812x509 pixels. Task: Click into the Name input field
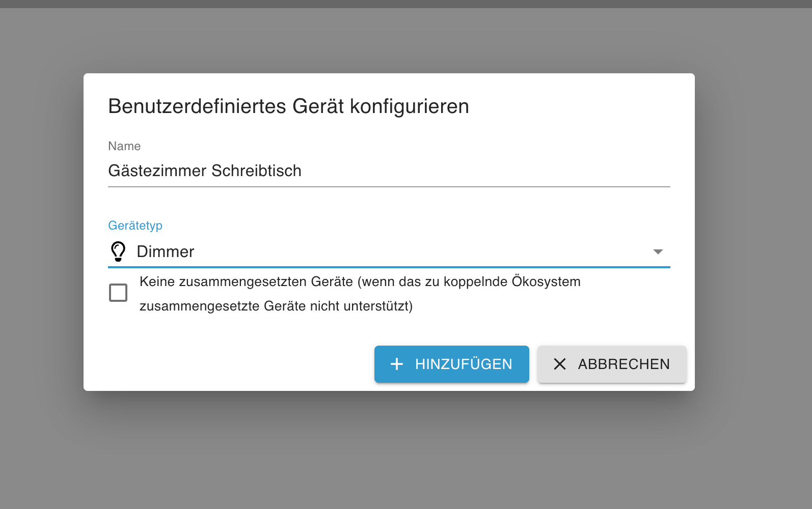click(x=458, y=171)
